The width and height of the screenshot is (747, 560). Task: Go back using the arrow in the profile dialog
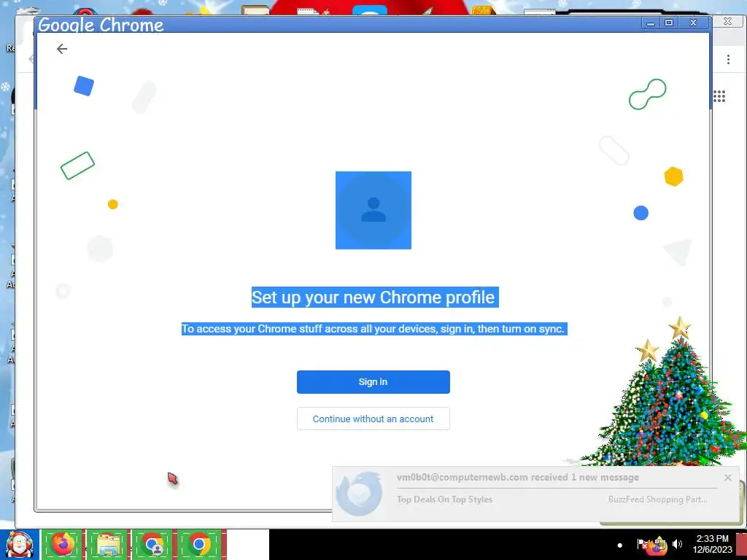pos(62,49)
